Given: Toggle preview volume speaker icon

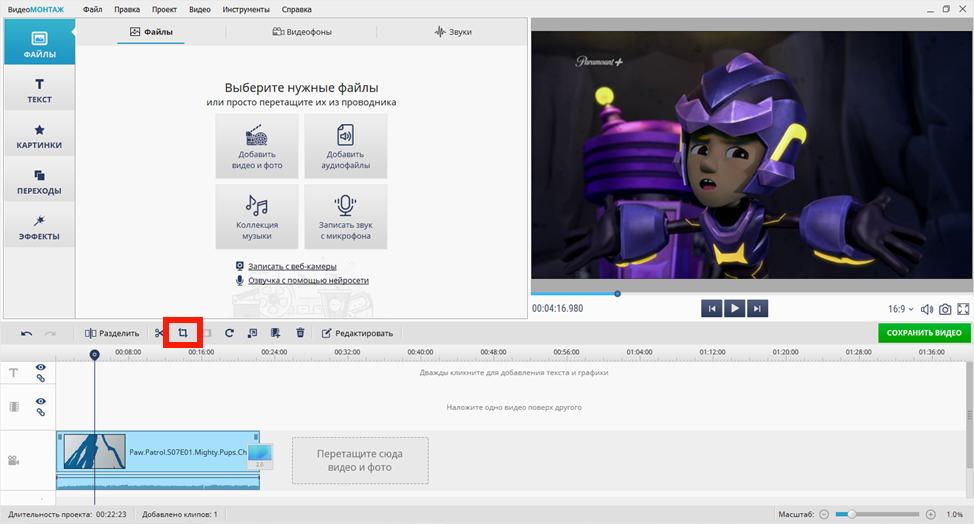Looking at the screenshot, I should (927, 309).
